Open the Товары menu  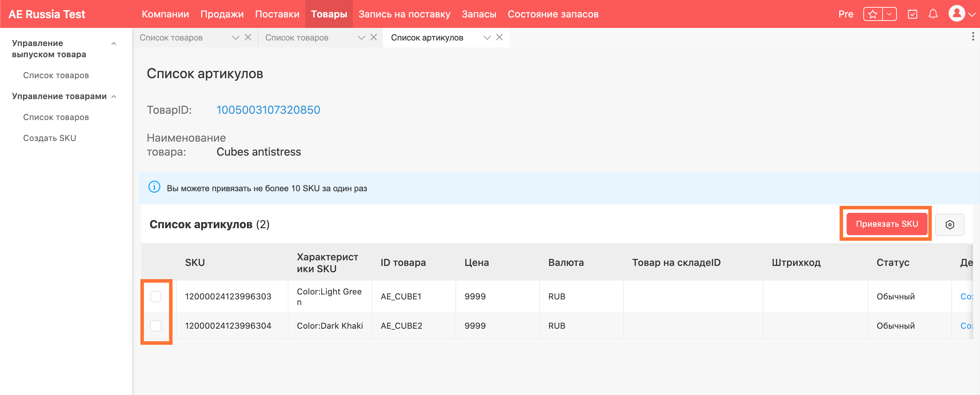pos(329,14)
